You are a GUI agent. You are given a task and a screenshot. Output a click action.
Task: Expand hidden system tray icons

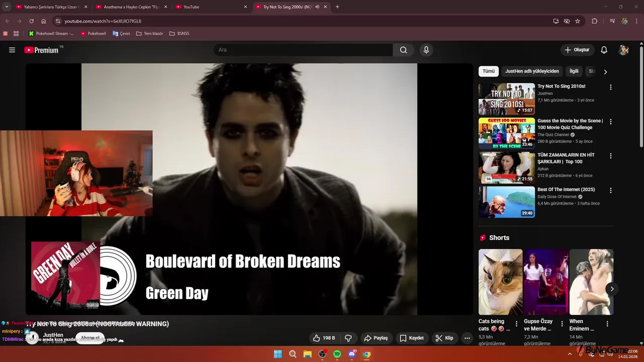570,354
